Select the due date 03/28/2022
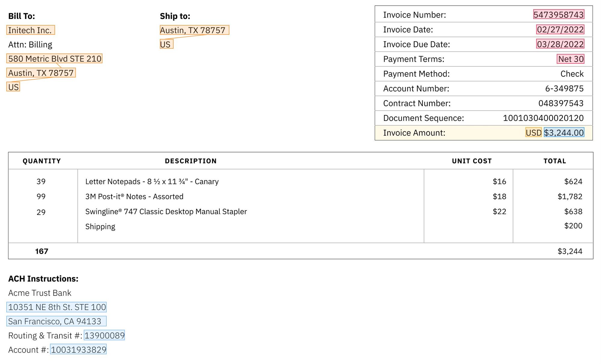The width and height of the screenshot is (601, 364). point(560,44)
